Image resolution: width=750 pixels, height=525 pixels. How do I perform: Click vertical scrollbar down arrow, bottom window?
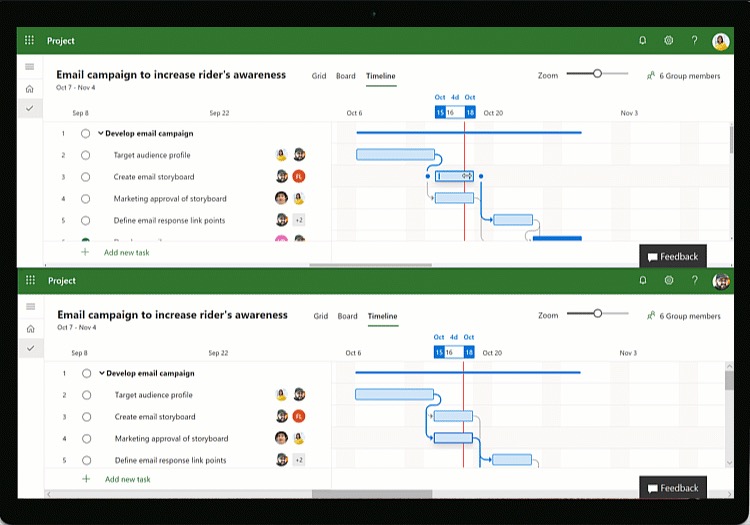(729, 463)
